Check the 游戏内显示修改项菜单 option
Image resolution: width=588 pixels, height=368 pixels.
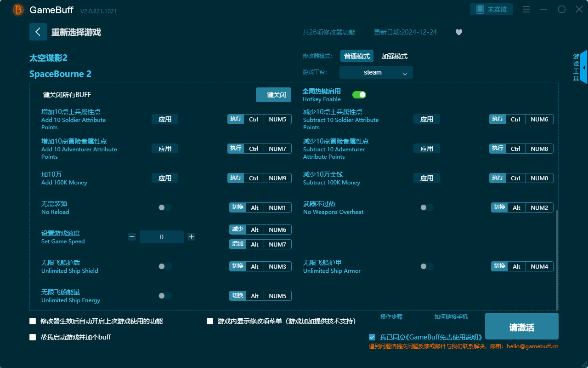(210, 321)
